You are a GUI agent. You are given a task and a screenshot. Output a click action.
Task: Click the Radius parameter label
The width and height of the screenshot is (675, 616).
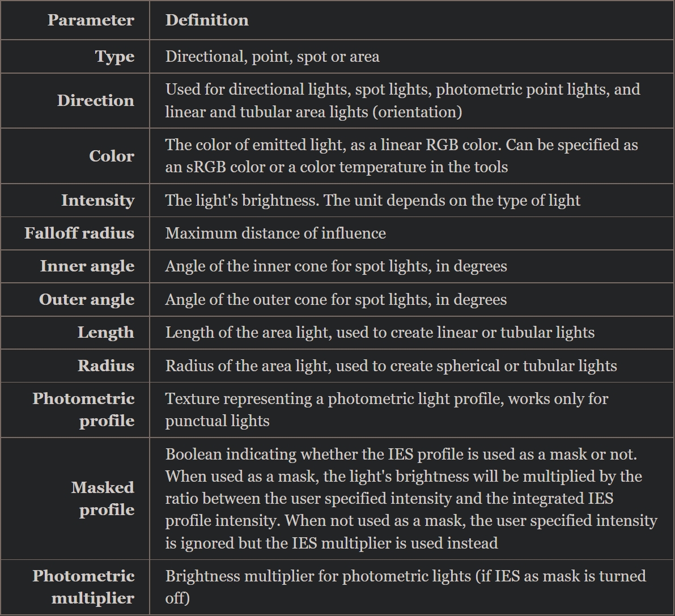pos(106,366)
